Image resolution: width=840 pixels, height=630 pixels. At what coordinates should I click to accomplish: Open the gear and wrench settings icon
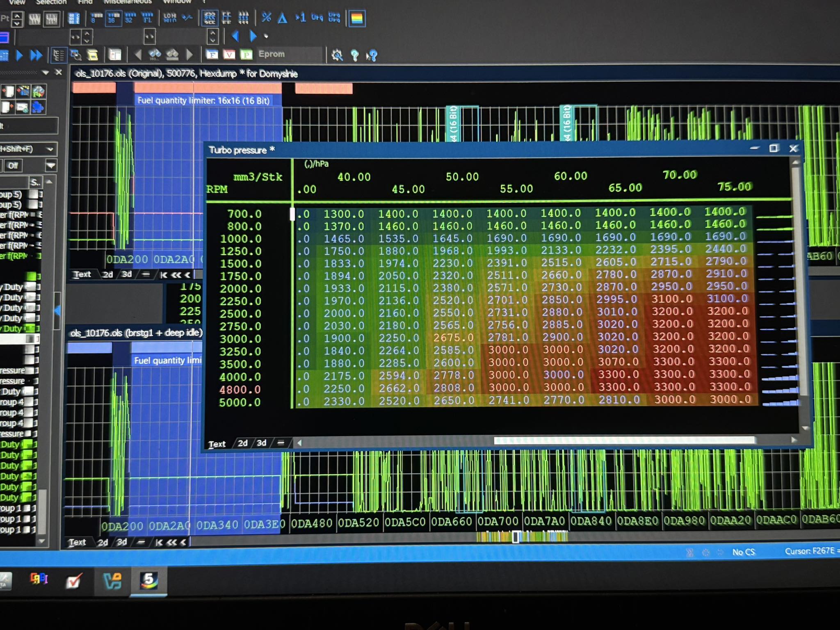tap(337, 55)
